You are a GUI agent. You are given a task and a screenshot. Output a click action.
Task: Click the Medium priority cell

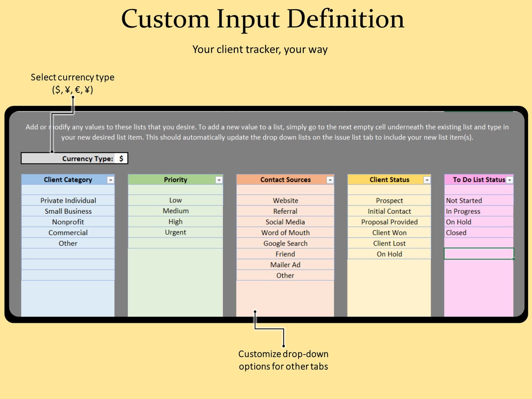[175, 211]
